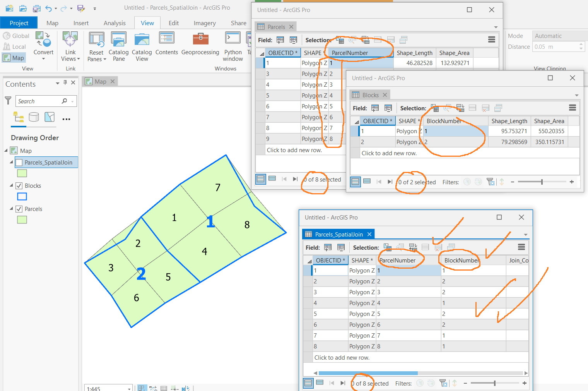
Task: Open the Catalog View
Action: click(142, 47)
